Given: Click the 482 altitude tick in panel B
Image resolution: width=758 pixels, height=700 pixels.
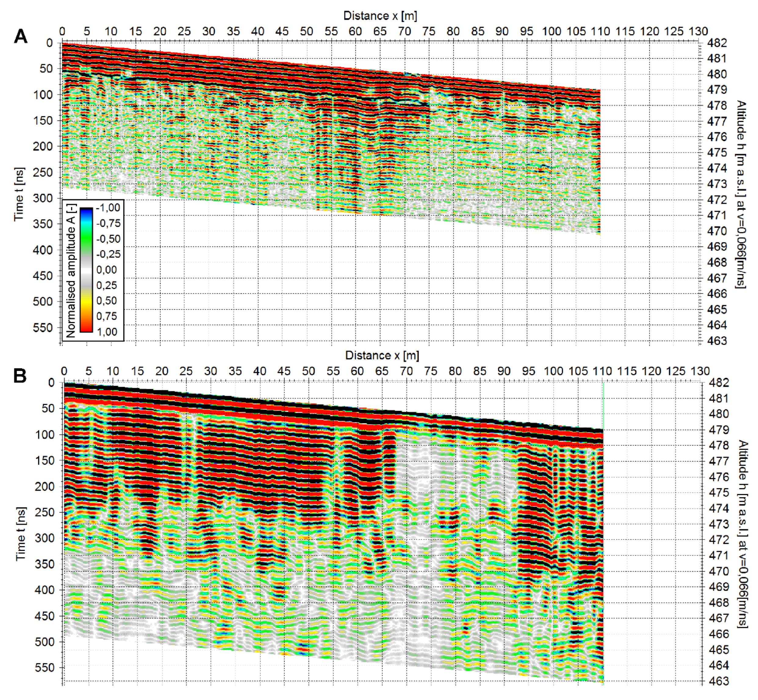Looking at the screenshot, I should (x=719, y=383).
